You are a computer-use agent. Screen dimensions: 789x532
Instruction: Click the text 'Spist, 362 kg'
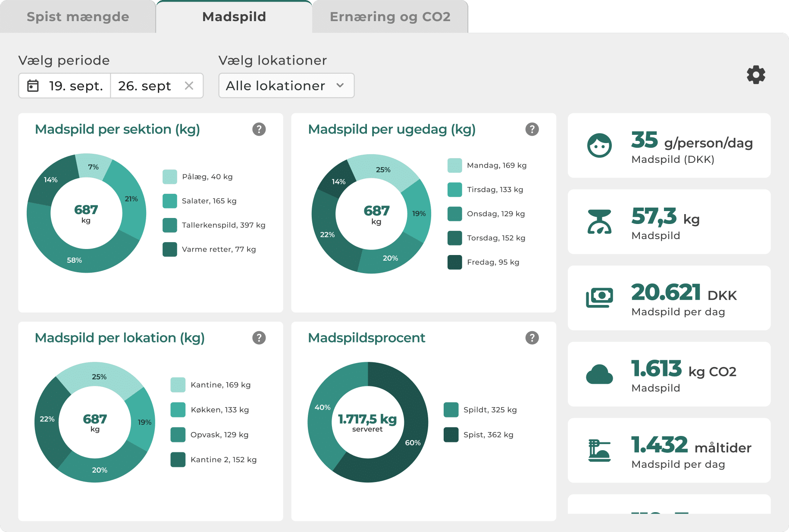(x=488, y=435)
